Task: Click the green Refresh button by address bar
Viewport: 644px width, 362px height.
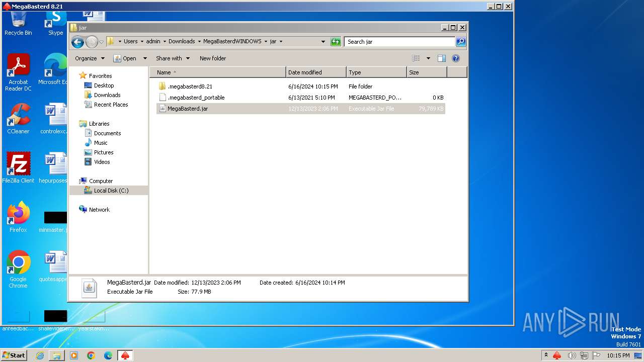Action: click(336, 42)
